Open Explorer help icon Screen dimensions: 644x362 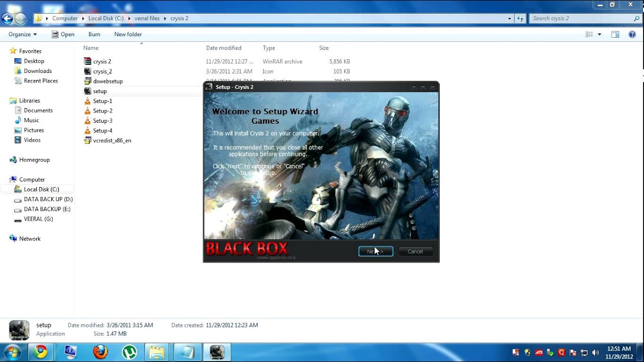[632, 34]
